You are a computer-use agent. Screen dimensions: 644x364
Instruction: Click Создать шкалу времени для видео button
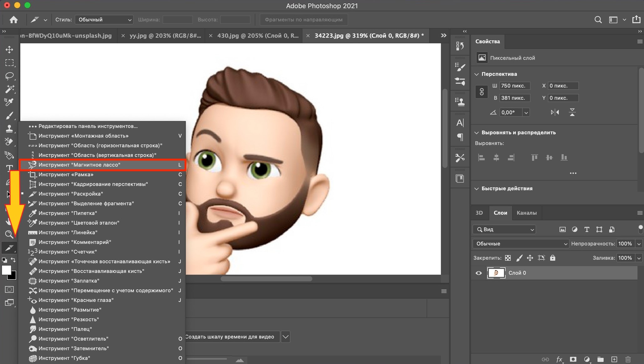pyautogui.click(x=231, y=336)
